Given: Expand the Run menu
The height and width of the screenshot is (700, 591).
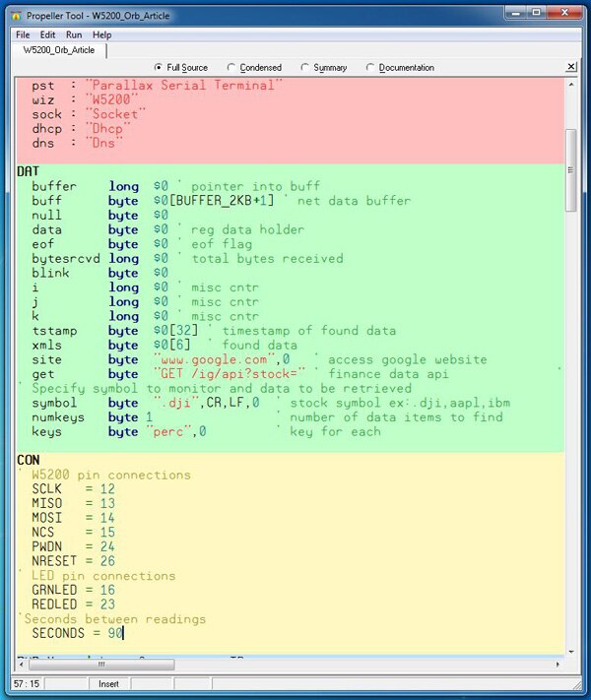Looking at the screenshot, I should coord(74,34).
